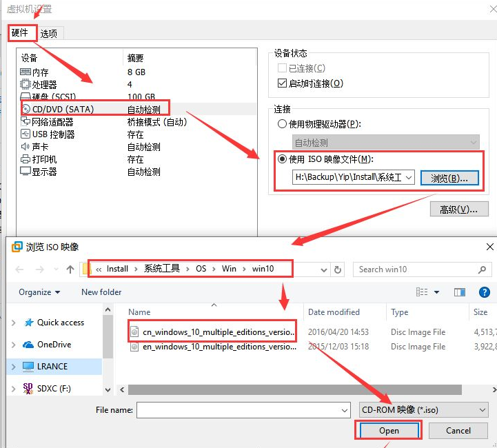497x448 pixels.
Task: Select the CD/DVD (SATA) device icon
Action: [26, 109]
